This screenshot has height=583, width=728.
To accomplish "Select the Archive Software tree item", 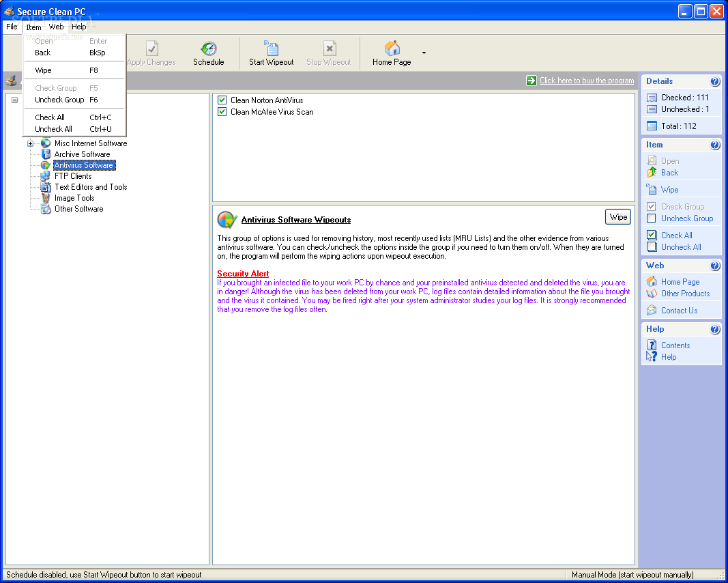I will [x=82, y=154].
